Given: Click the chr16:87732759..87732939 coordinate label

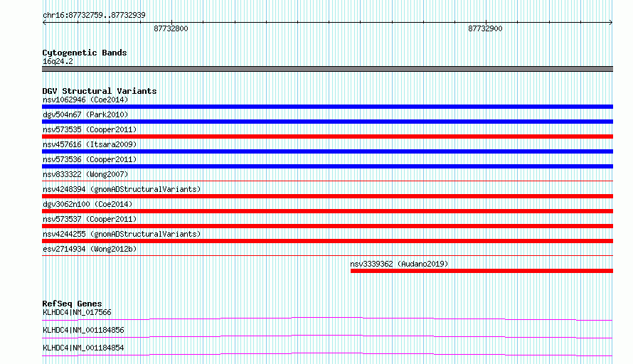Looking at the screenshot, I should click(94, 16).
